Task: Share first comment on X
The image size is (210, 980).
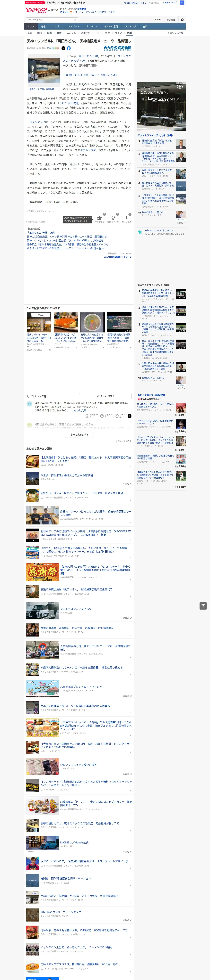Action: pos(129,416)
